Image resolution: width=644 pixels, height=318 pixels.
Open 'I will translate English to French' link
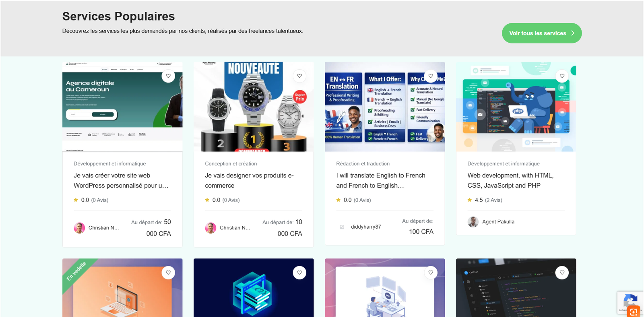(x=381, y=180)
